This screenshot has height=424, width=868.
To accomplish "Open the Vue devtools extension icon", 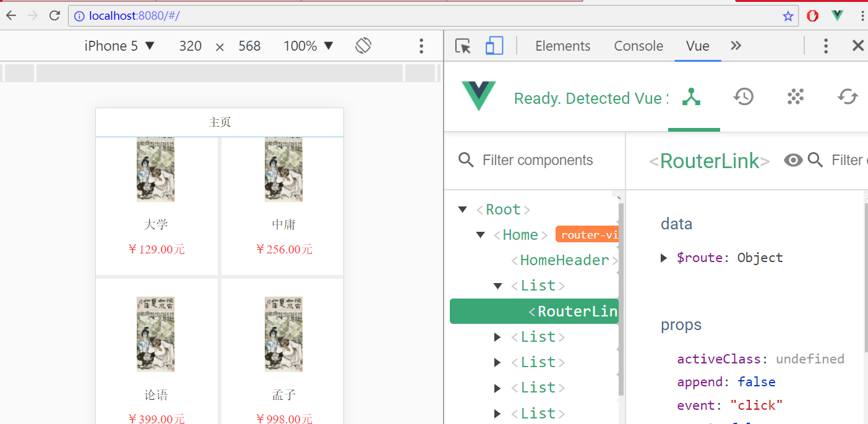I will tap(838, 16).
